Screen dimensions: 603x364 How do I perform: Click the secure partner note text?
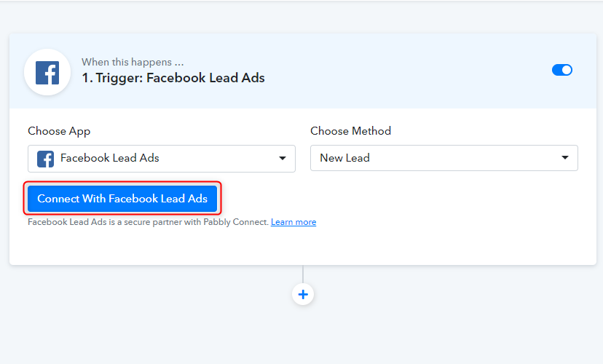[x=148, y=222]
